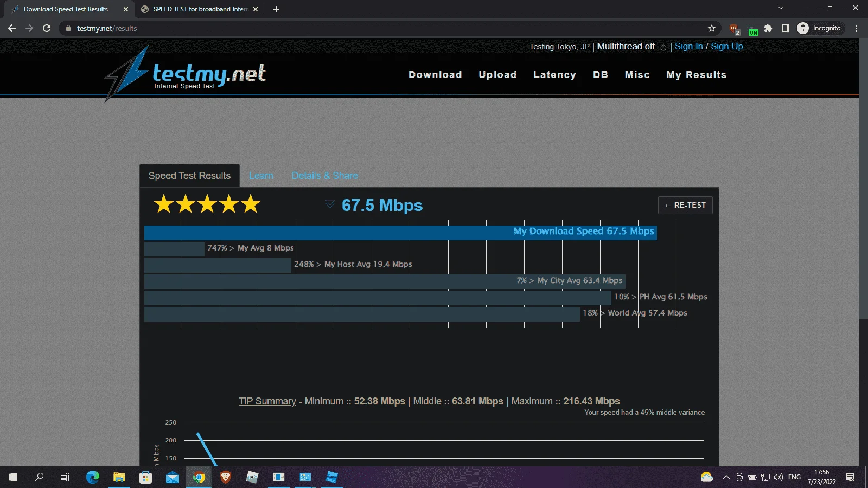Open the Download menu
The image size is (868, 488).
point(435,75)
